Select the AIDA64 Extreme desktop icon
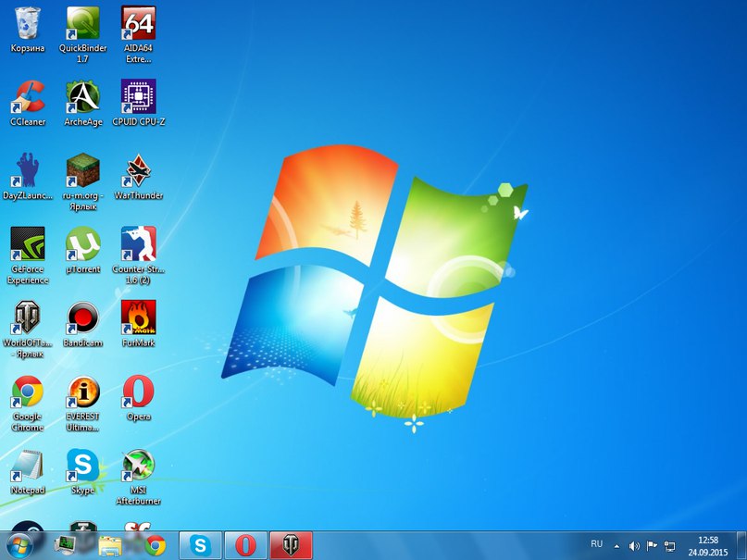This screenshot has height=560, width=747. 139,23
